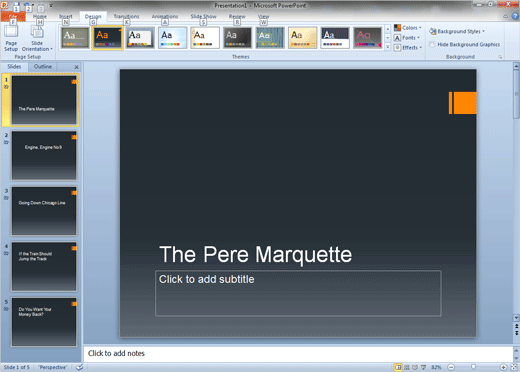Viewport: 520px width, 372px height.
Task: Switch to the View tab
Action: [263, 16]
